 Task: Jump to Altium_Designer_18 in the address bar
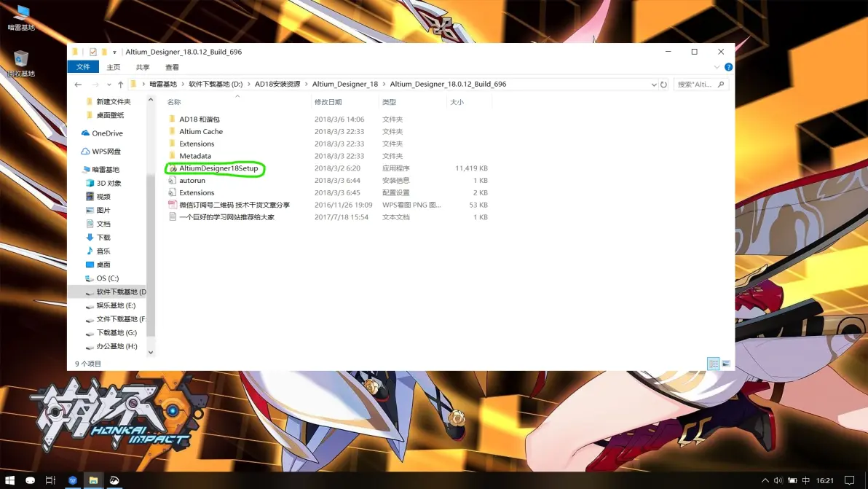[x=345, y=85]
